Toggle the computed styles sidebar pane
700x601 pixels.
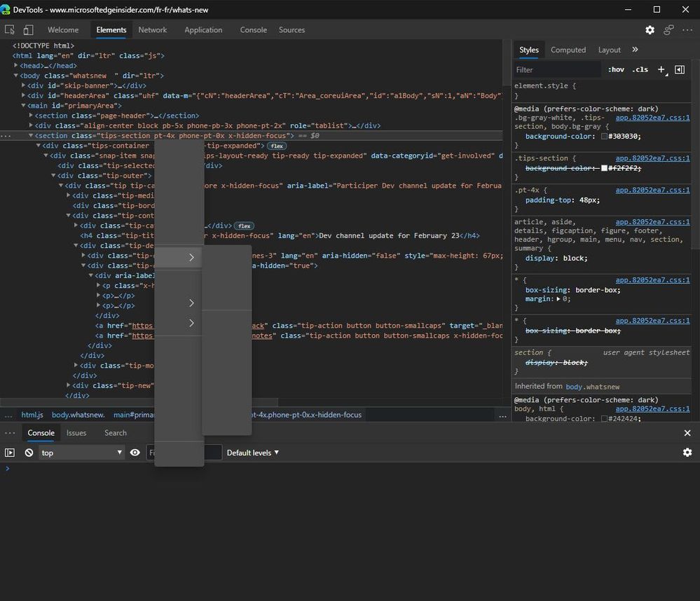[680, 69]
